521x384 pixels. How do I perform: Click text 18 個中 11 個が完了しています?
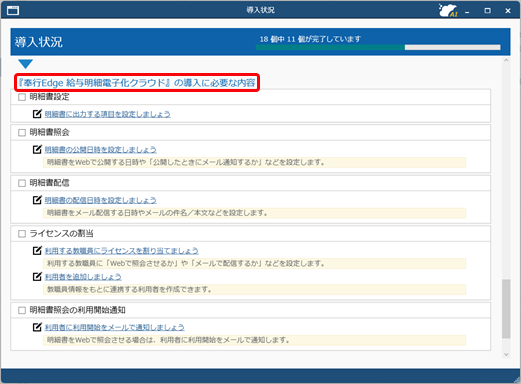310,39
